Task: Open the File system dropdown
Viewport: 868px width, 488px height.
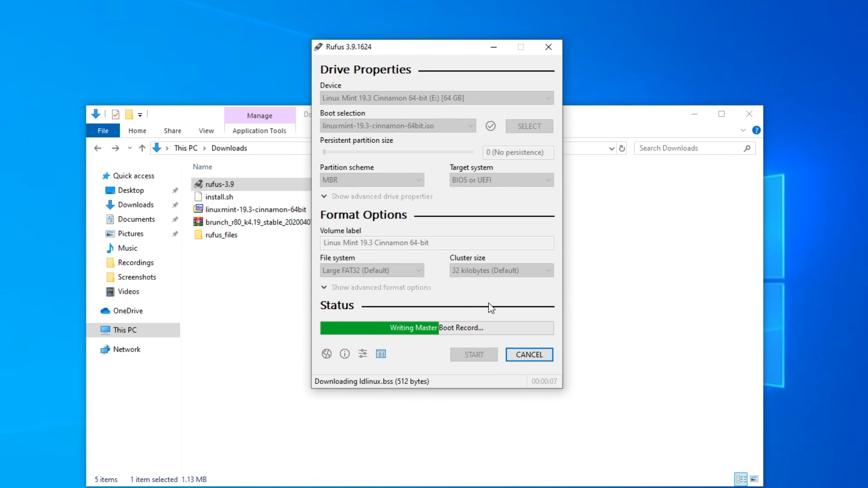Action: coord(372,270)
